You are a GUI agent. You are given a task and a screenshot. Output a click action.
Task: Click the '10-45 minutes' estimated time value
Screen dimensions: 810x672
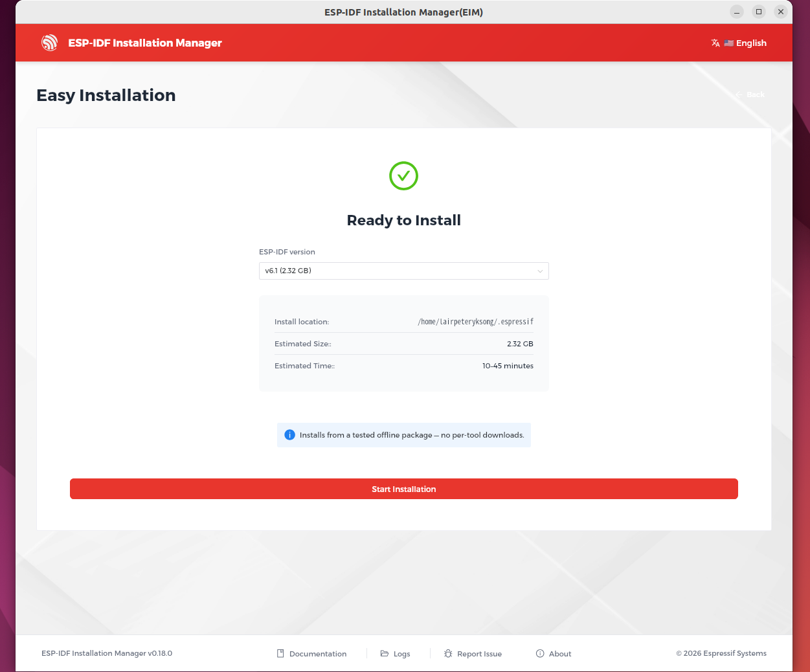click(508, 366)
